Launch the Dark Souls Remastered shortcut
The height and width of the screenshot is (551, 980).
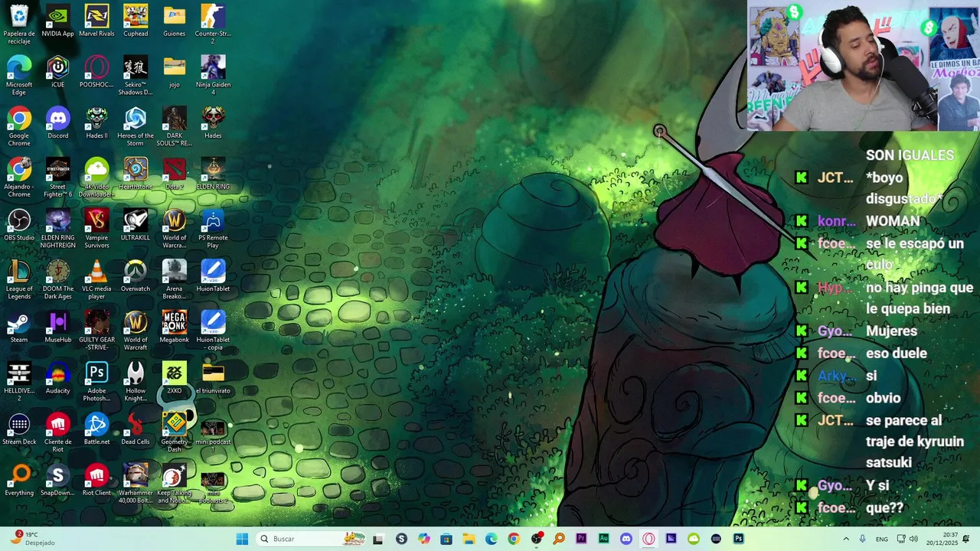(174, 126)
